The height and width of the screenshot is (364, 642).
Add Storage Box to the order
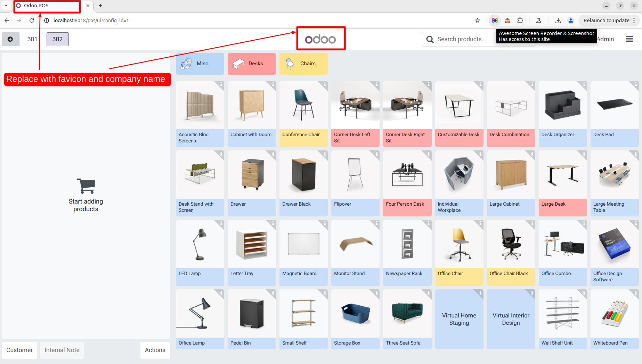355,319
